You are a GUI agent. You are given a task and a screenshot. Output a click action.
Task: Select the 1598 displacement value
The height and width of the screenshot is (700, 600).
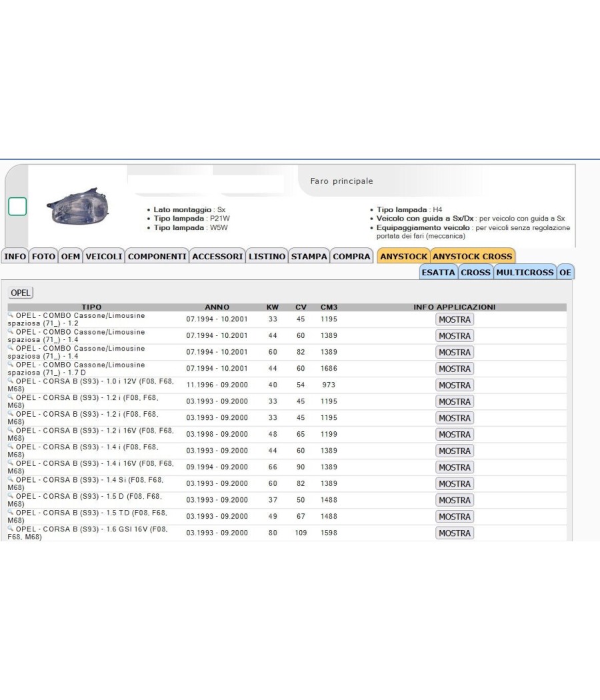(329, 533)
